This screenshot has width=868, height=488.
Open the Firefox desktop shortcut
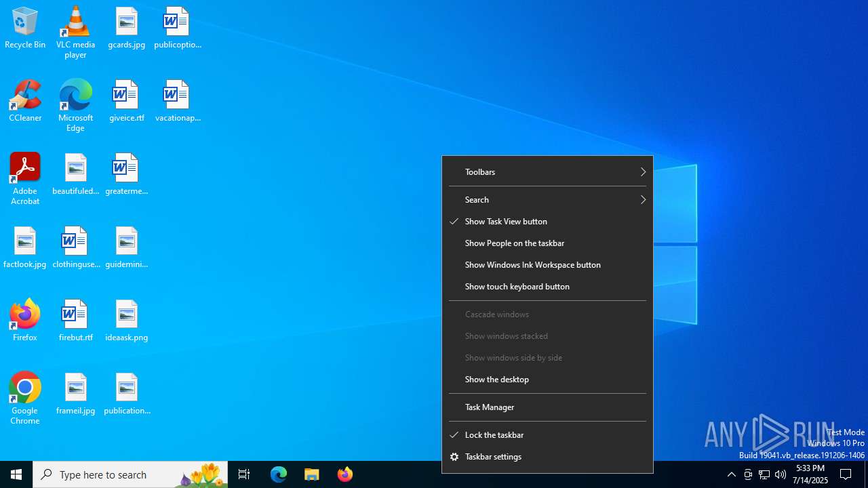(25, 321)
